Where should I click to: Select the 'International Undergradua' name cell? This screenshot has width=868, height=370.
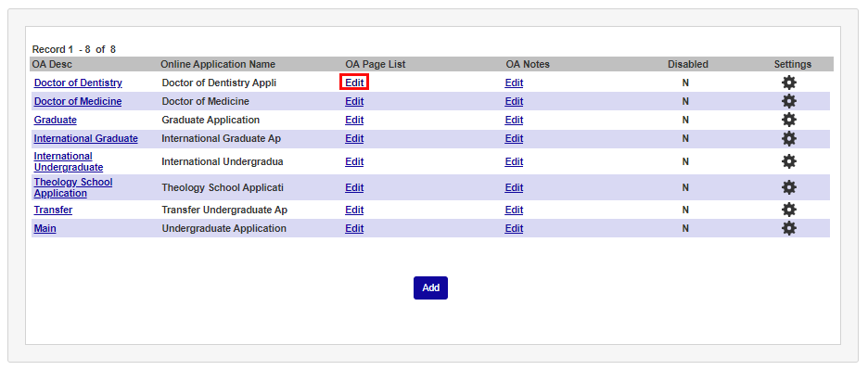(x=223, y=161)
